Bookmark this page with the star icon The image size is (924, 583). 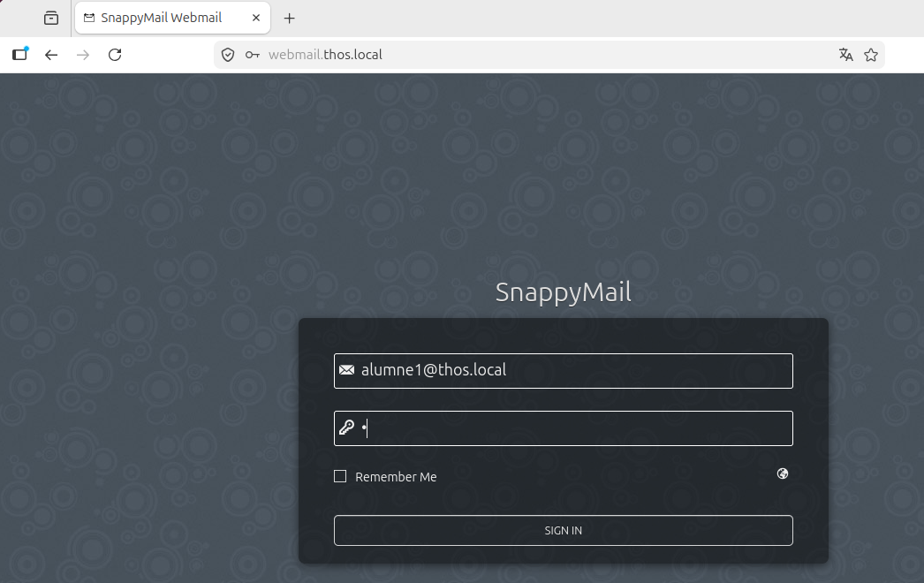[871, 55]
